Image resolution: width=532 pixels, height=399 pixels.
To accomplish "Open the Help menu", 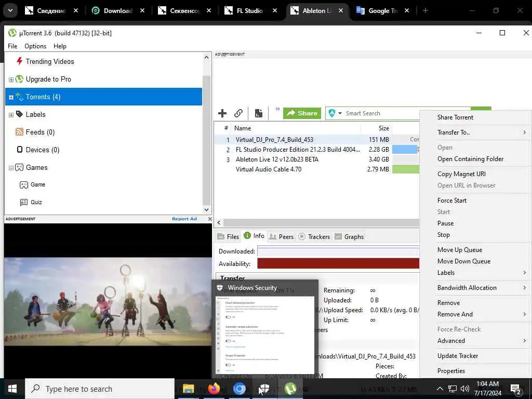I will tap(60, 46).
